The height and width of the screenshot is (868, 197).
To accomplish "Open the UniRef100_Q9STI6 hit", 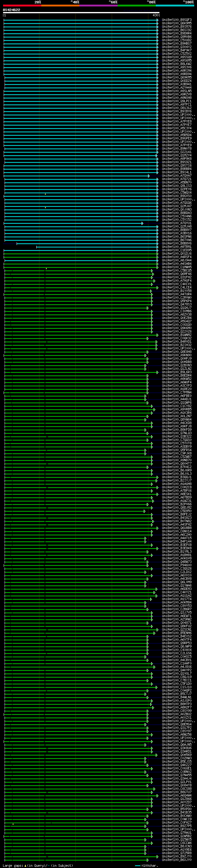I will 176,165.
